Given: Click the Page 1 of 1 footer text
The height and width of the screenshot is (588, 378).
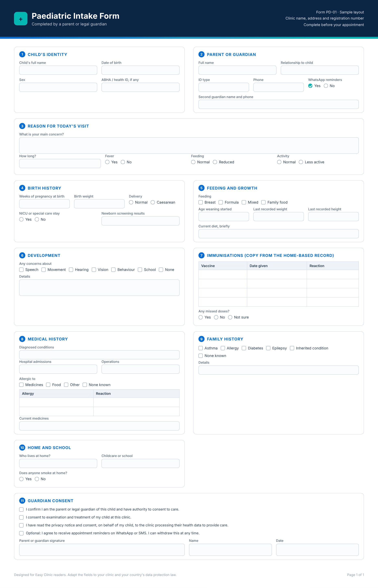Looking at the screenshot, I should pyautogui.click(x=355, y=575).
